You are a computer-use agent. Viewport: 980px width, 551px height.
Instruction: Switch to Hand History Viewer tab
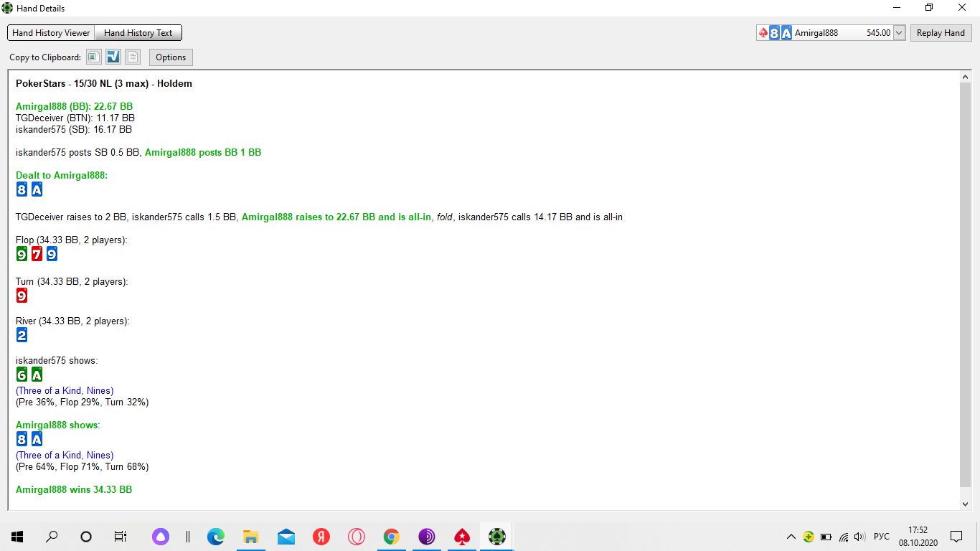[51, 33]
